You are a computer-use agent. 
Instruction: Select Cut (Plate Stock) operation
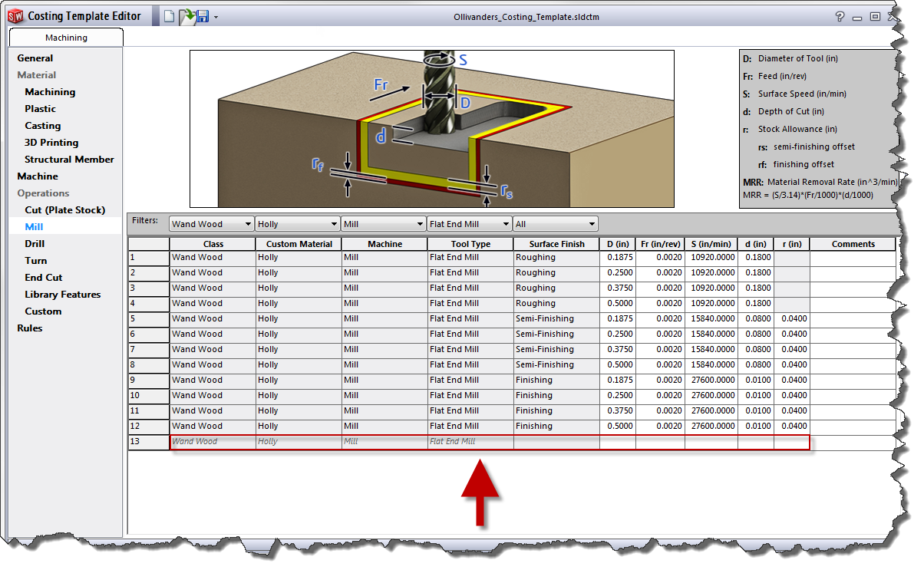click(64, 210)
